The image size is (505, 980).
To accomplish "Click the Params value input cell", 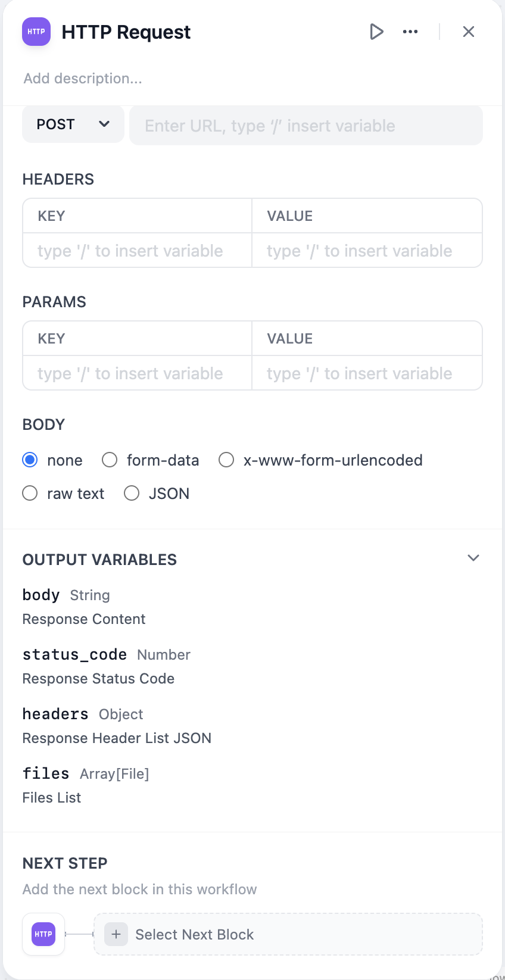I will pyautogui.click(x=367, y=373).
